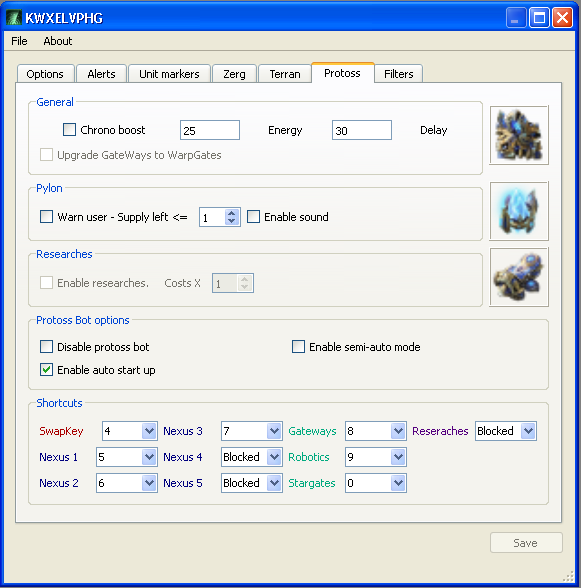Increase the Supply left spinner value
Image resolution: width=581 pixels, height=588 pixels.
point(232,213)
